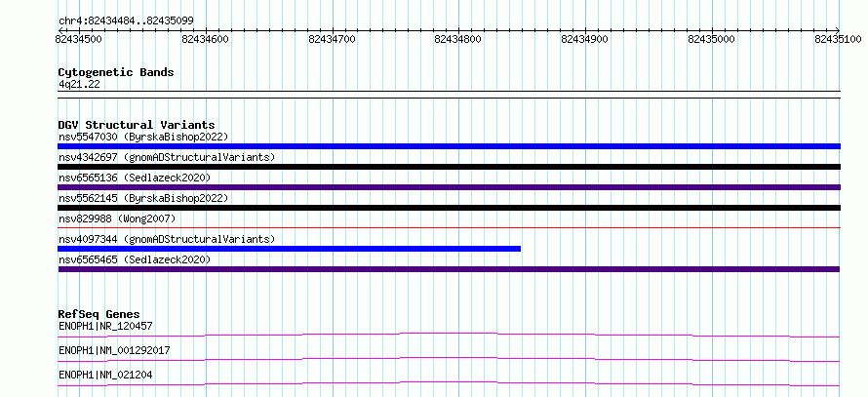
Task: Click the purple bar for nsv6565136
Action: (x=449, y=187)
